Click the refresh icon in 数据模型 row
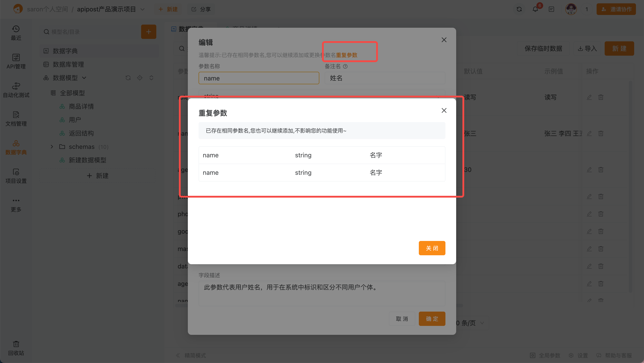The image size is (644, 363). tap(128, 78)
